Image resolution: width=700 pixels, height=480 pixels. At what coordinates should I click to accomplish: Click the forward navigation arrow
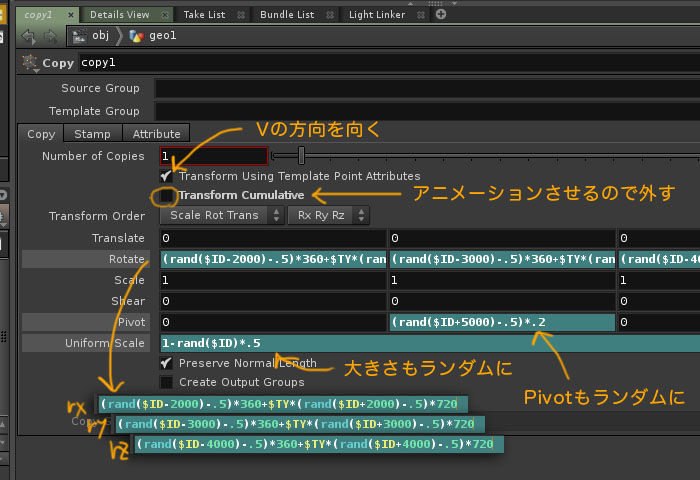[48, 37]
